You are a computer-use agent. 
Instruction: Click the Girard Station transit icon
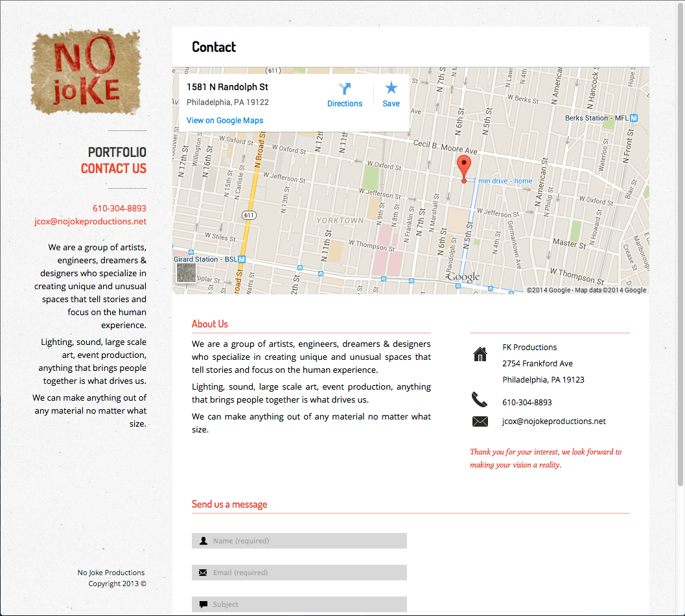[x=242, y=259]
